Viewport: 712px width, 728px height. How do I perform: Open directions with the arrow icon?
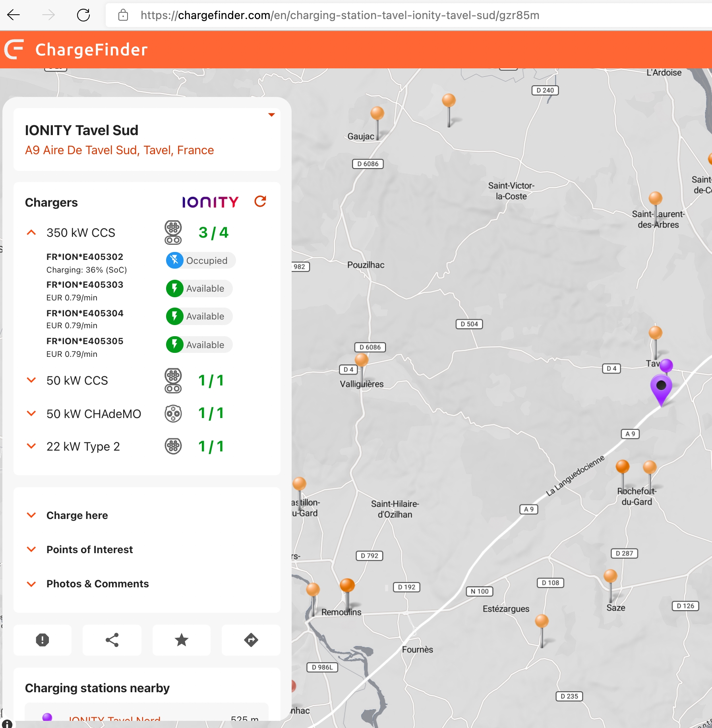(x=251, y=640)
